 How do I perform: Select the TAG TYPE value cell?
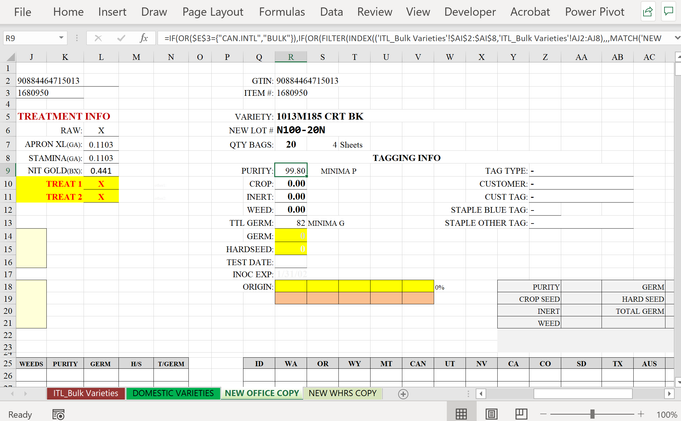(x=581, y=171)
